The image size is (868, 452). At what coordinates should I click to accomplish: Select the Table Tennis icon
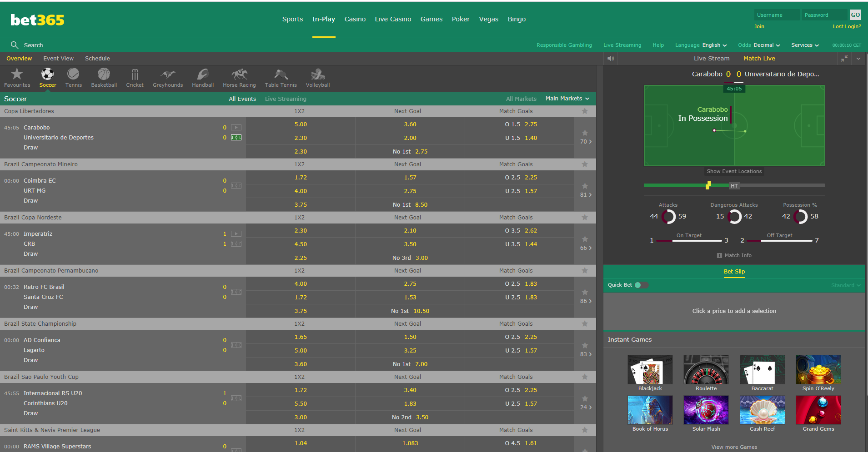tap(281, 77)
